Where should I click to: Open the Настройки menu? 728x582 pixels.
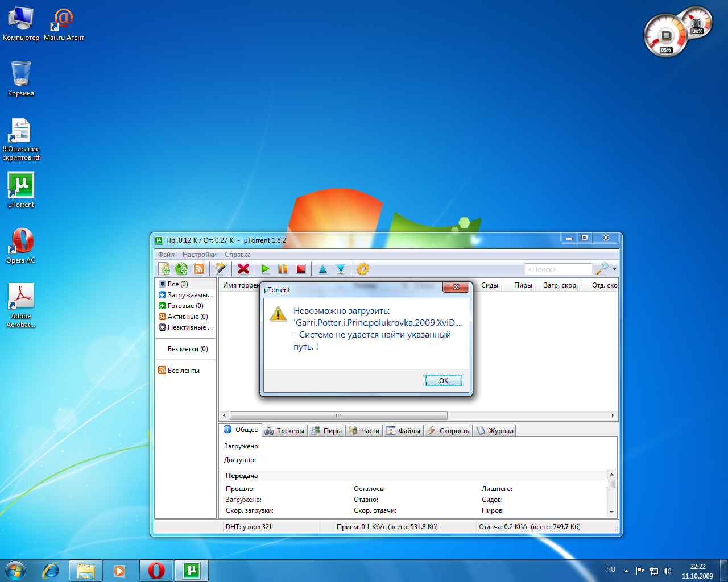click(x=200, y=255)
